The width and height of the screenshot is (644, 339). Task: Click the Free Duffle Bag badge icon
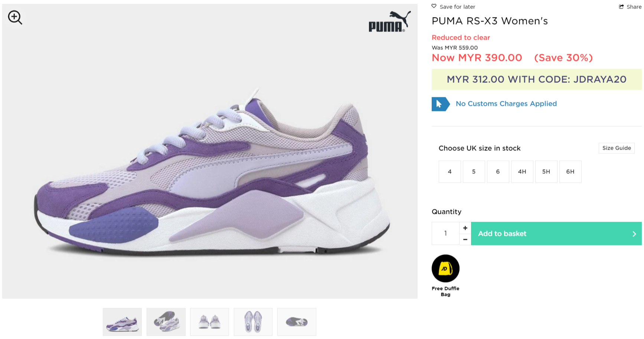coord(445,268)
